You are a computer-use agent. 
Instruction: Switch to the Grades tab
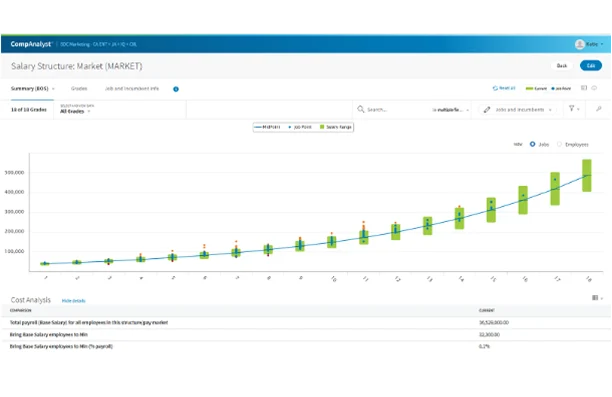click(x=79, y=89)
